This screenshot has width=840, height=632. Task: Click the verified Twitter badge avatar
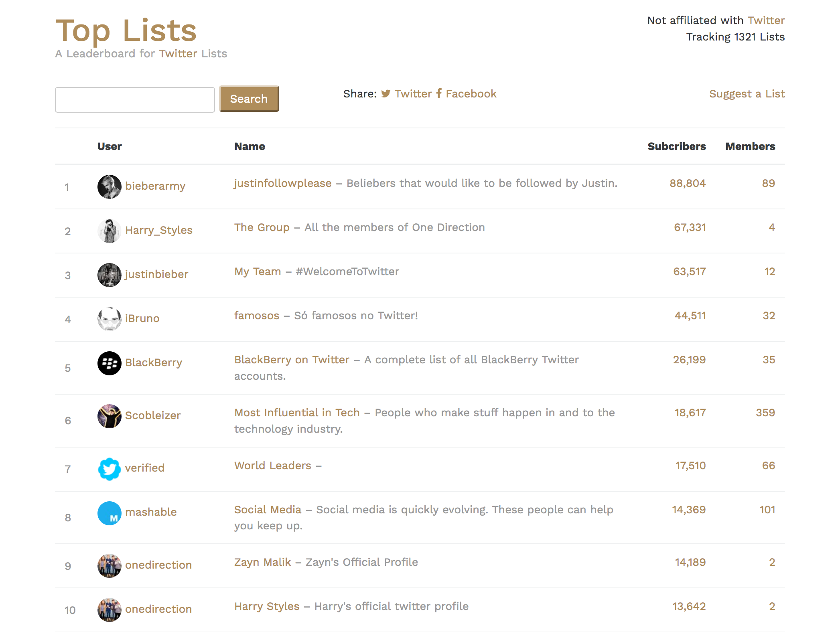109,468
